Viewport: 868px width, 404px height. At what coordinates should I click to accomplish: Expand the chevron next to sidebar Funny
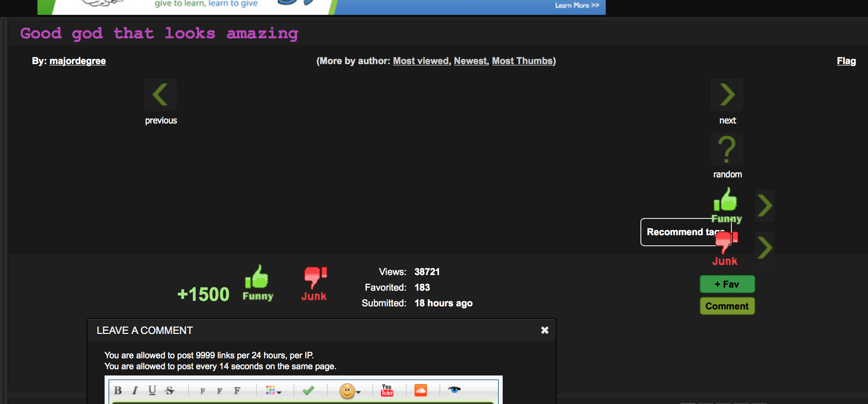pyautogui.click(x=765, y=206)
